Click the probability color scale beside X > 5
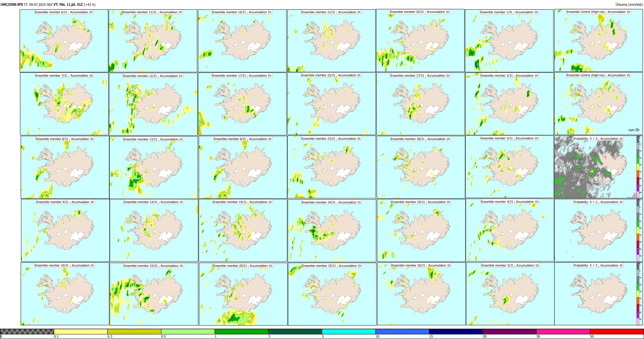This screenshot has width=644, height=339. tap(638, 294)
